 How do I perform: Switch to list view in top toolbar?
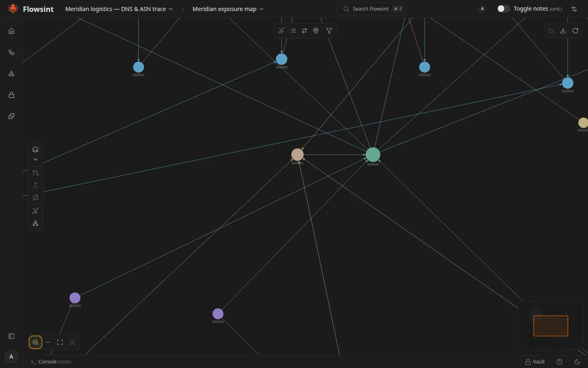coord(293,31)
